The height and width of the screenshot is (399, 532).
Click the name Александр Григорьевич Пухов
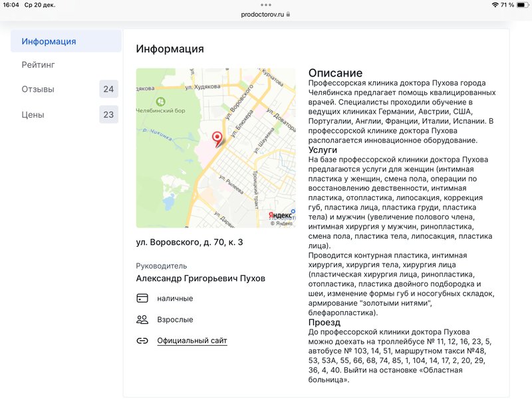(x=201, y=278)
